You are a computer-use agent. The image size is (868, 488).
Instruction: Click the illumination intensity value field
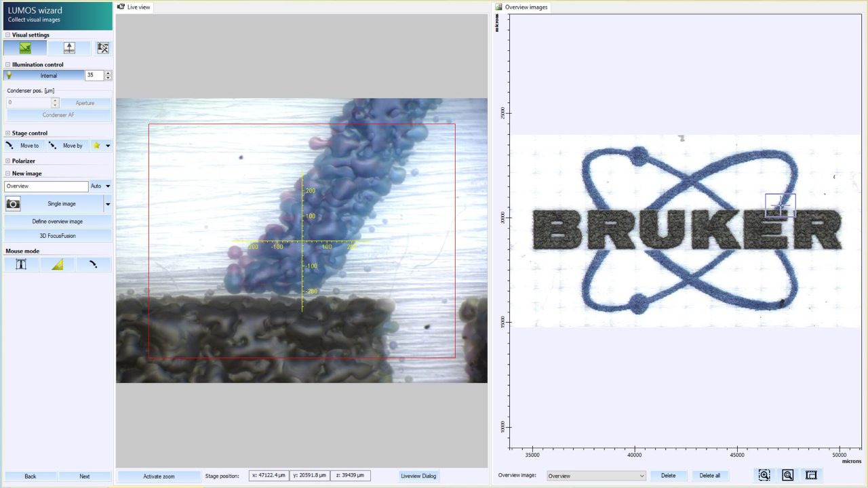point(94,75)
